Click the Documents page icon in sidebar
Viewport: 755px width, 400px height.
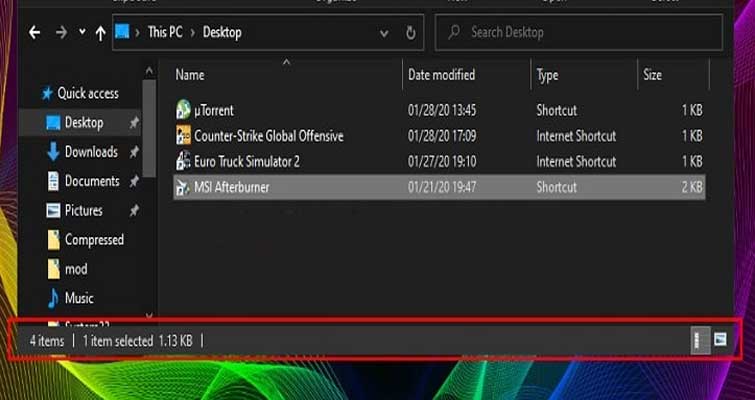(x=53, y=181)
